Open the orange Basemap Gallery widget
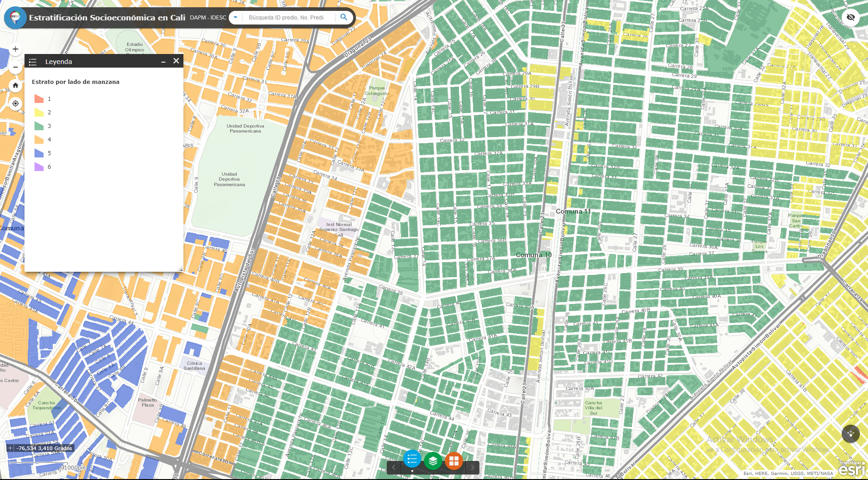Image resolution: width=868 pixels, height=480 pixels. [x=454, y=461]
